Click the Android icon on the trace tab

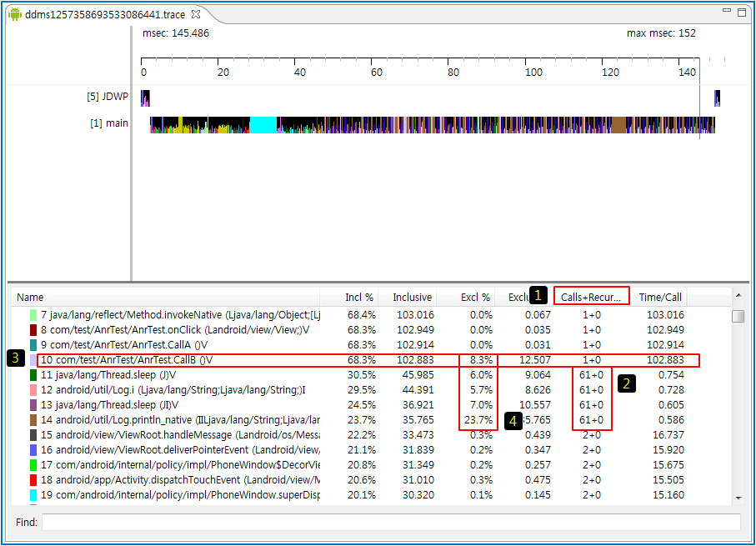click(x=15, y=14)
